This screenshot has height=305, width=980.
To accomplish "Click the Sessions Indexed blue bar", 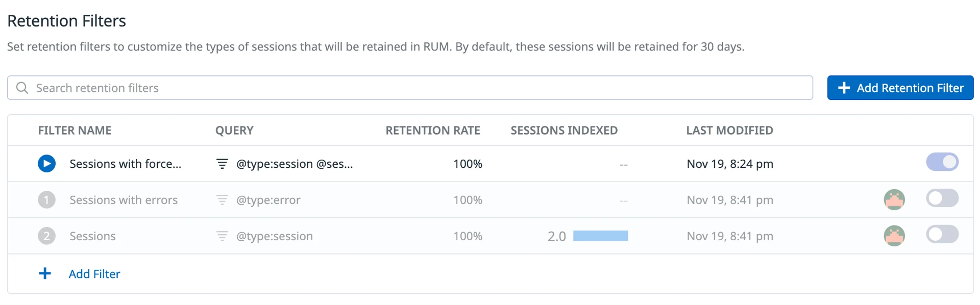I will tap(600, 236).
